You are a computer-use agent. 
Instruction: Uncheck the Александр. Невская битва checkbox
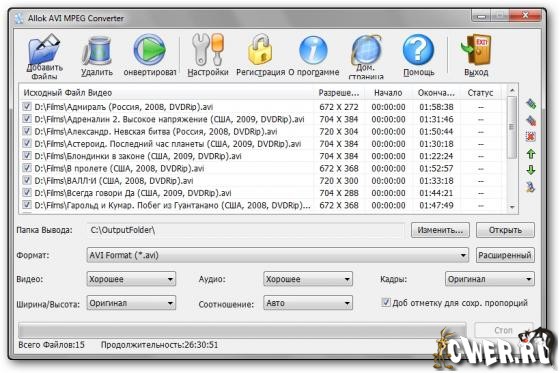click(x=26, y=131)
